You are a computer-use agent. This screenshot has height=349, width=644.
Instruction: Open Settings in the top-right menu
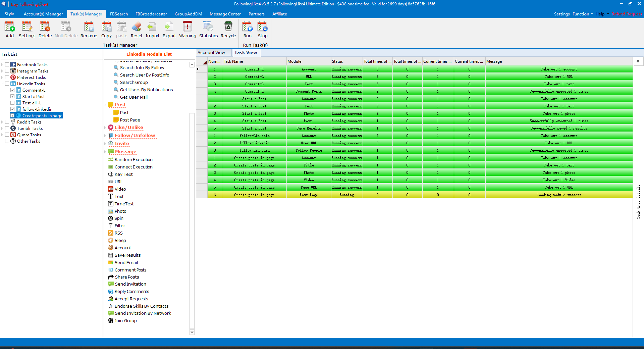(562, 14)
